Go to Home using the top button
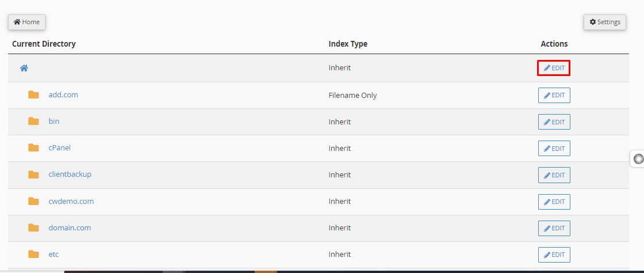Image resolution: width=644 pixels, height=273 pixels. click(26, 22)
